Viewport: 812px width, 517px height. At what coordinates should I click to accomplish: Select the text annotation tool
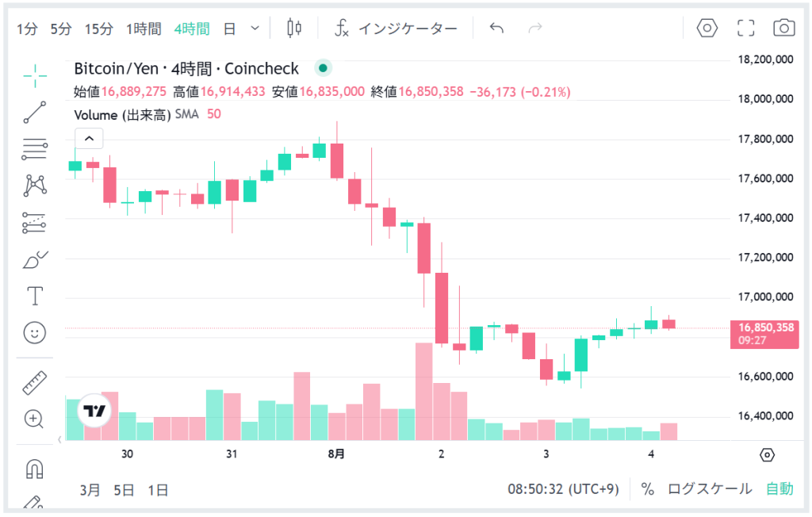(35, 297)
